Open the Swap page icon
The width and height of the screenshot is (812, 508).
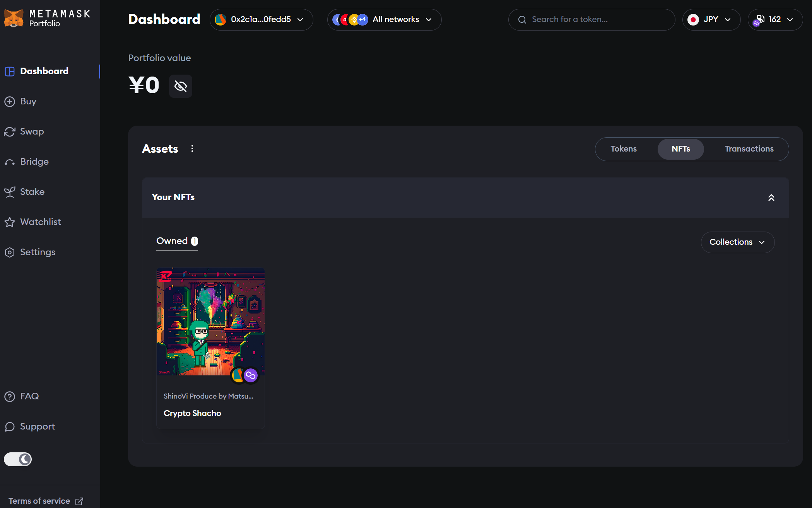10,132
